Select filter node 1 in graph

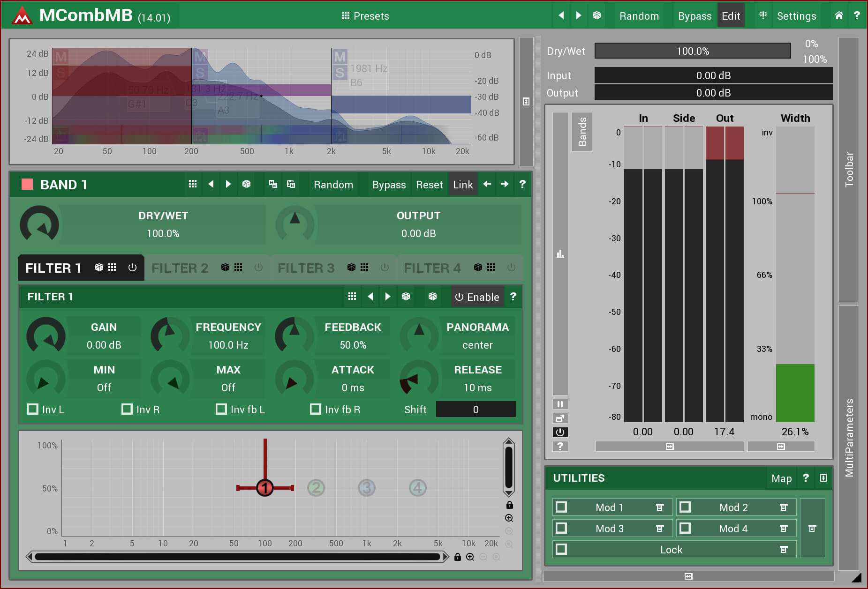[x=265, y=488]
